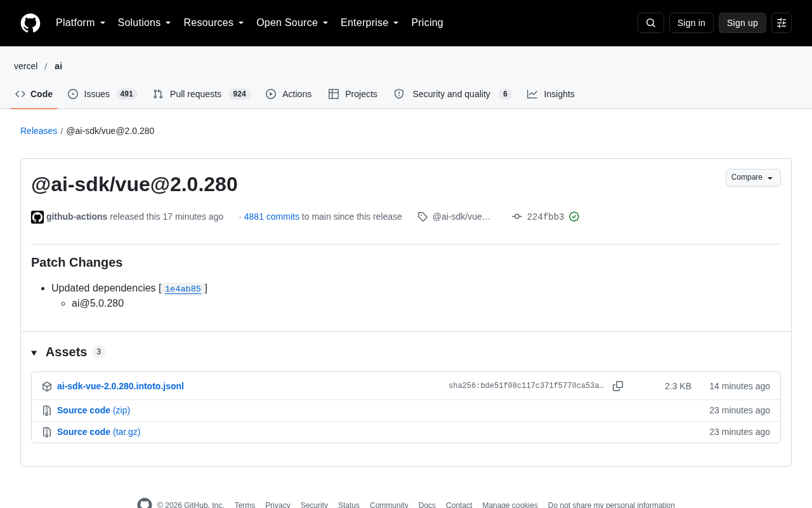Click the green verified check icon

point(574,217)
